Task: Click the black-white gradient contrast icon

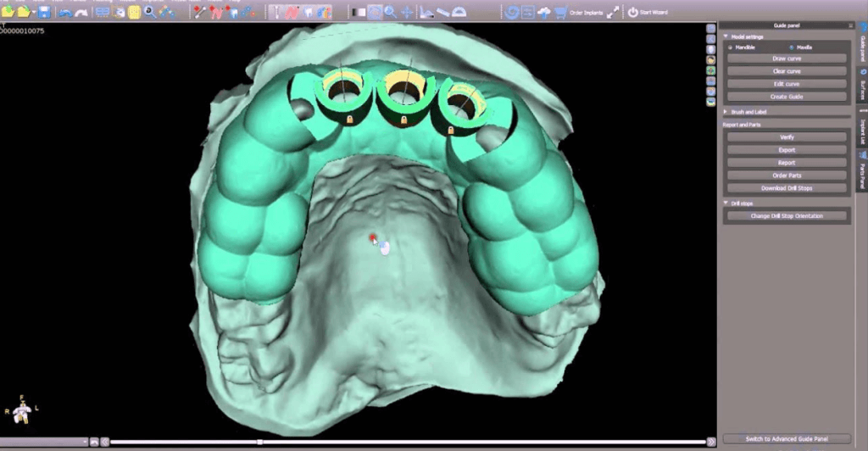Action: point(359,12)
